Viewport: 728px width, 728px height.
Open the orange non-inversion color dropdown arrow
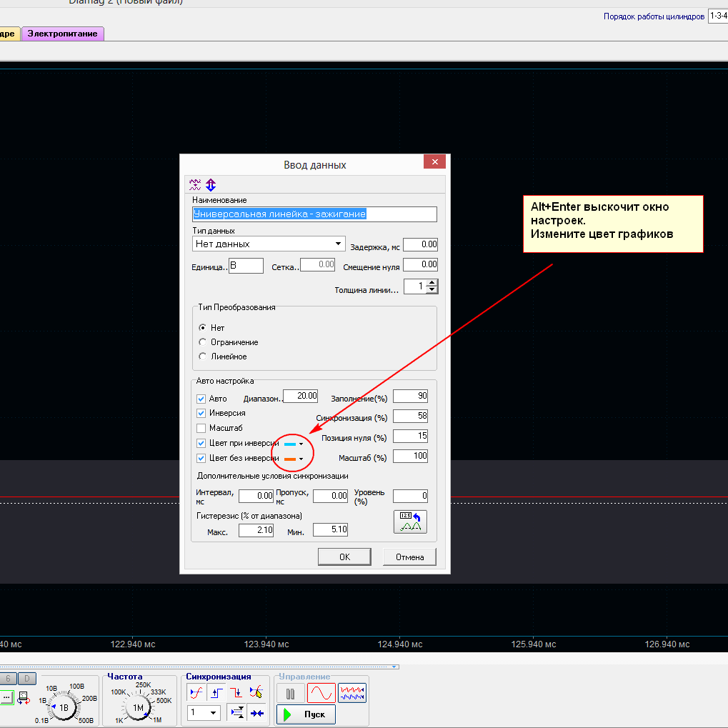pyautogui.click(x=301, y=459)
